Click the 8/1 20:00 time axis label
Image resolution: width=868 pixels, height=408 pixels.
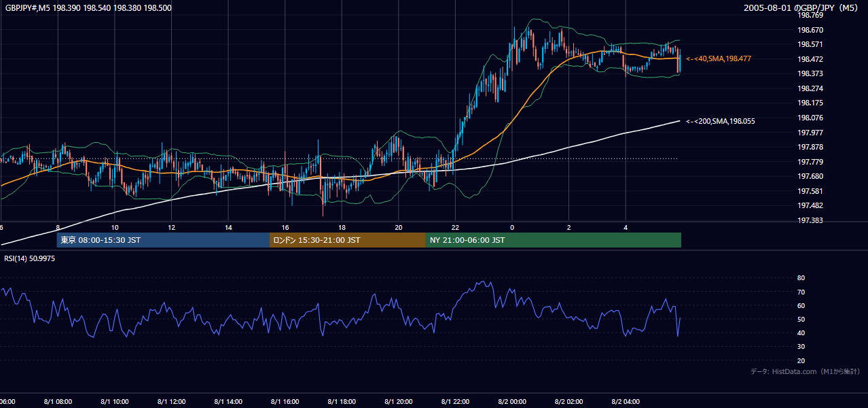pos(399,401)
